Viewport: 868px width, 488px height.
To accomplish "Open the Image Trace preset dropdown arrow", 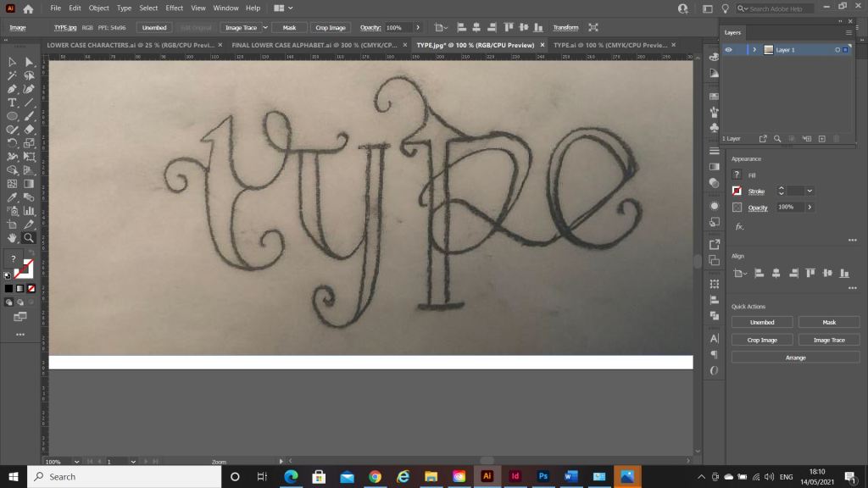I will coord(264,28).
